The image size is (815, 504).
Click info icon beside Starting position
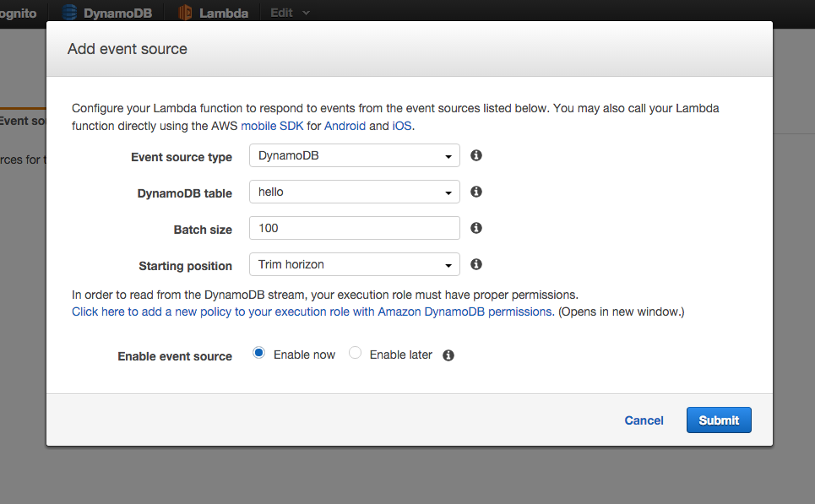tap(476, 264)
